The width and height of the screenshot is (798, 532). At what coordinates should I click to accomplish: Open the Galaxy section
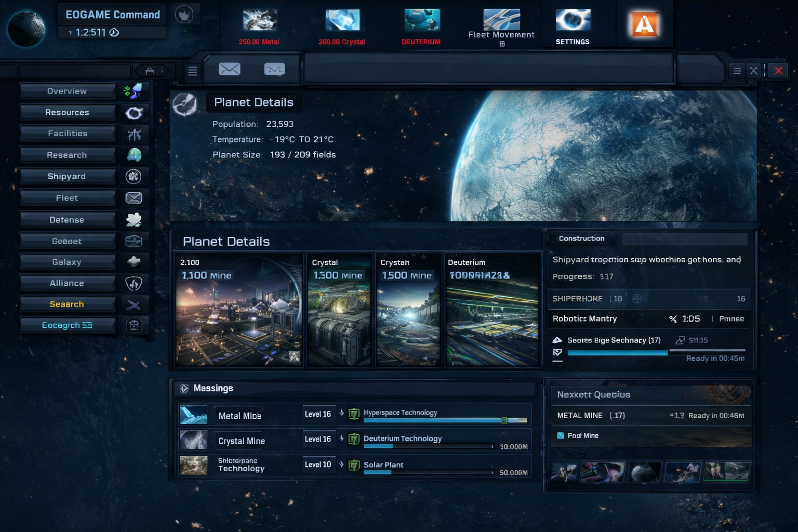point(67,262)
